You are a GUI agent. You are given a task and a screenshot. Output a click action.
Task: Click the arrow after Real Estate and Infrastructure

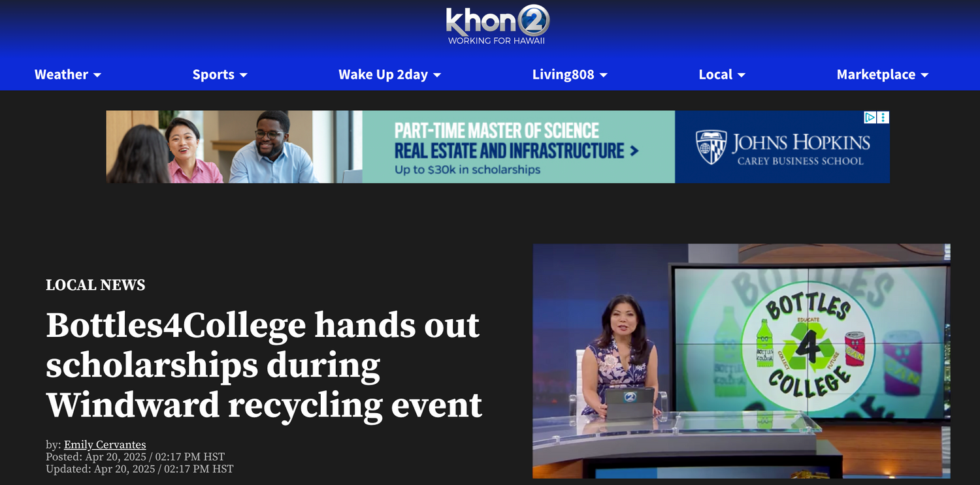pyautogui.click(x=634, y=151)
